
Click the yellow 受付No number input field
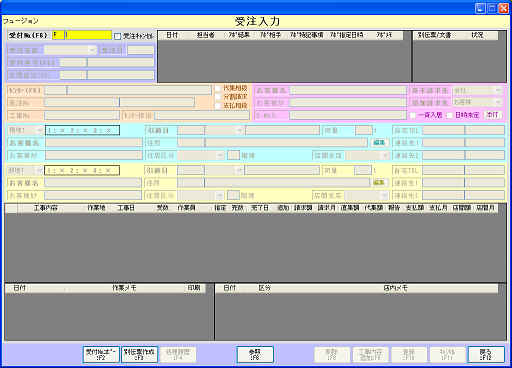coord(88,35)
